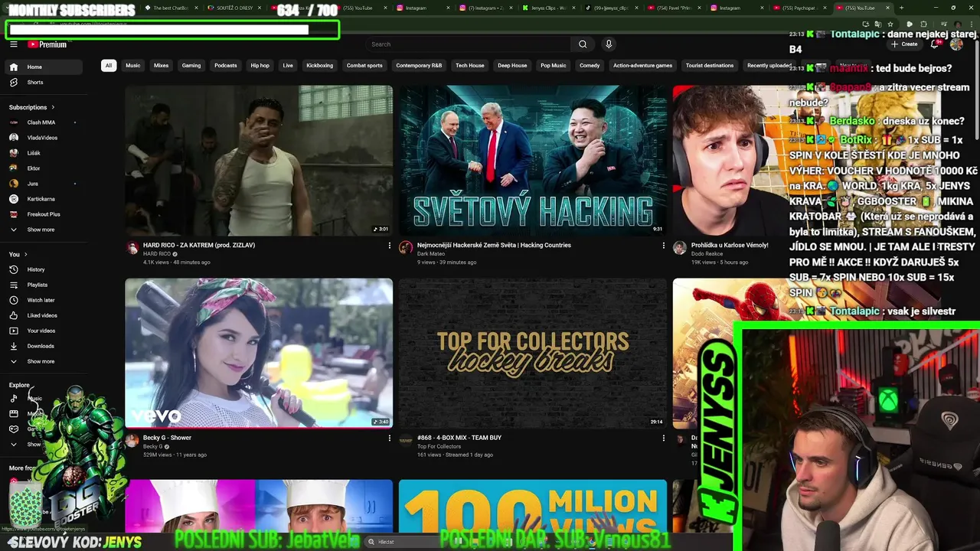Expand Show more under Subscriptions
The image size is (980, 551).
click(x=44, y=230)
